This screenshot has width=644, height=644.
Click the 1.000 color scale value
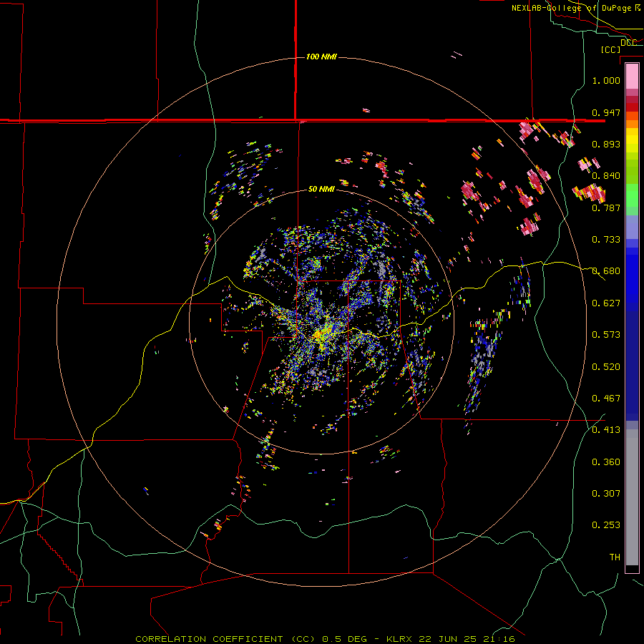pos(606,80)
